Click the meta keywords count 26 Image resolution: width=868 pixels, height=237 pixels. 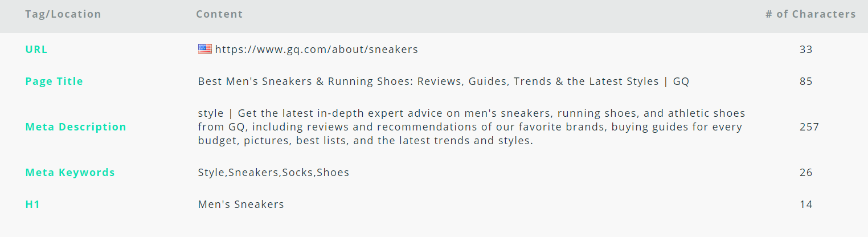tap(806, 173)
